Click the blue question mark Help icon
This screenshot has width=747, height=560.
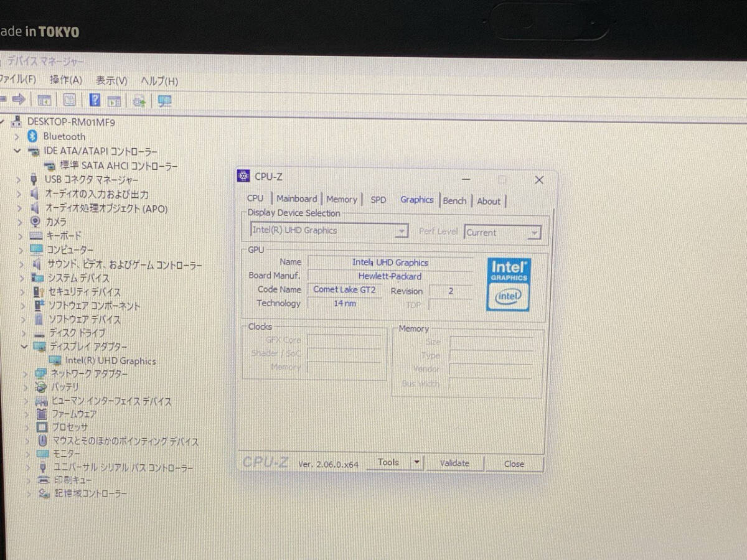click(95, 100)
